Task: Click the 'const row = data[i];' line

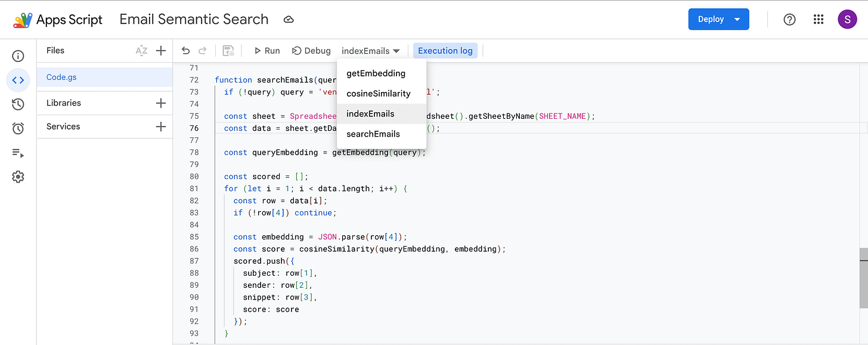Action: pos(280,201)
